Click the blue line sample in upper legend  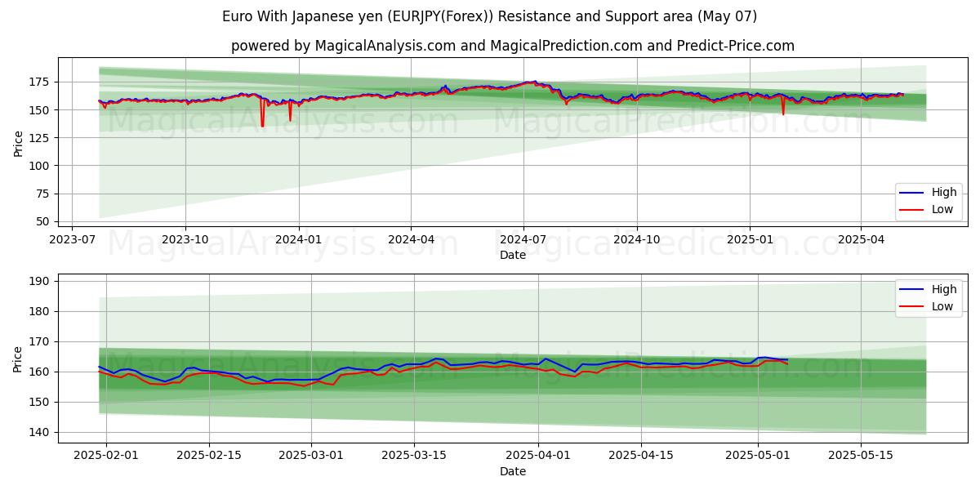pos(912,193)
